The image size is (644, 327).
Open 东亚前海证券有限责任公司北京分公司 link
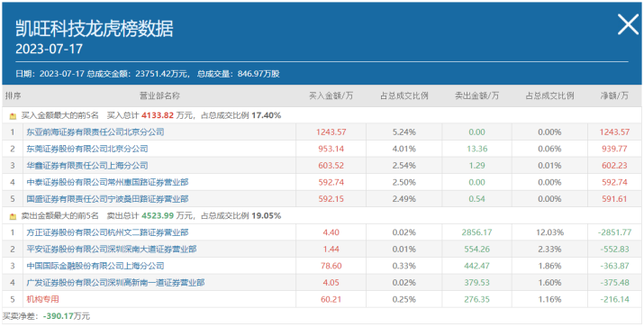tap(95, 132)
